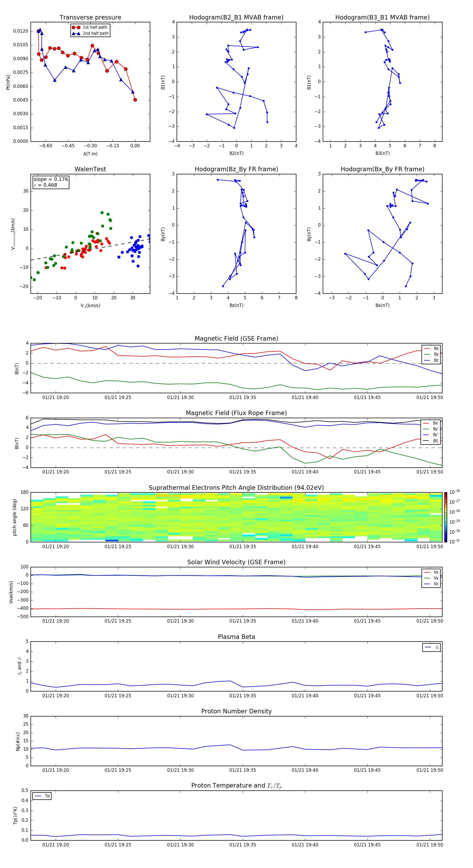Click the "Np(#/cc)" y-axis label

18,741
